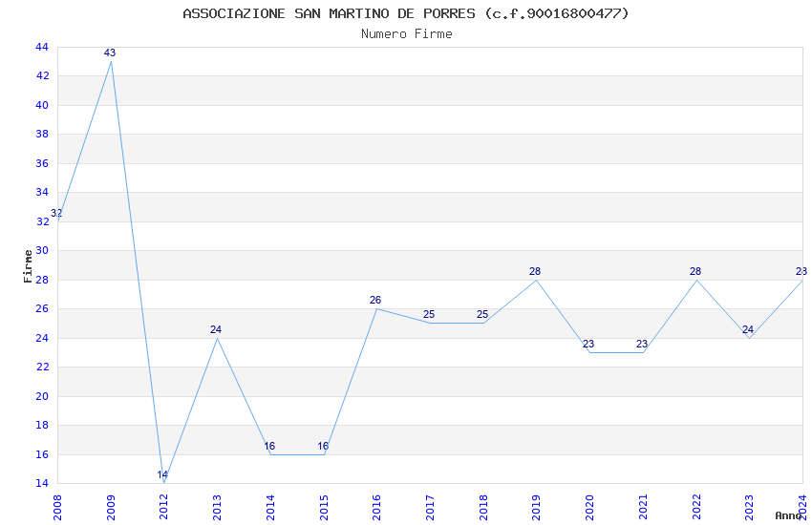Click the data point labeled 14
This screenshot has height=525, width=812.
coord(162,474)
